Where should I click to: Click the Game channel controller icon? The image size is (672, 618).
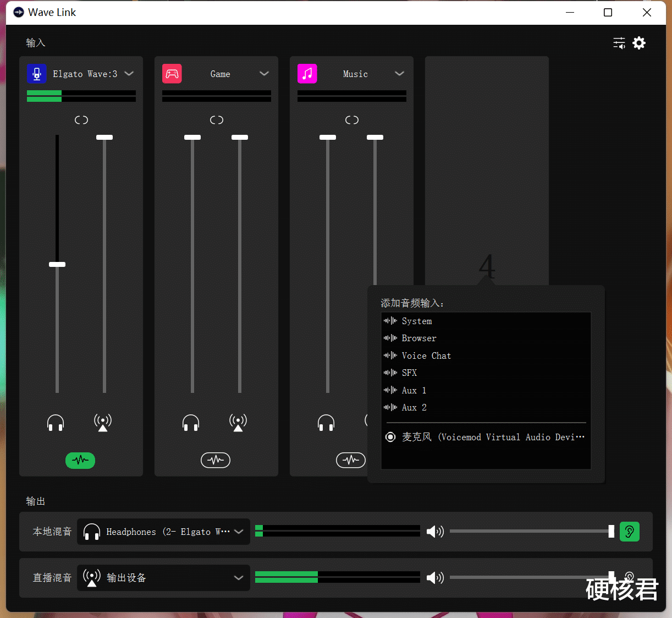coord(172,73)
